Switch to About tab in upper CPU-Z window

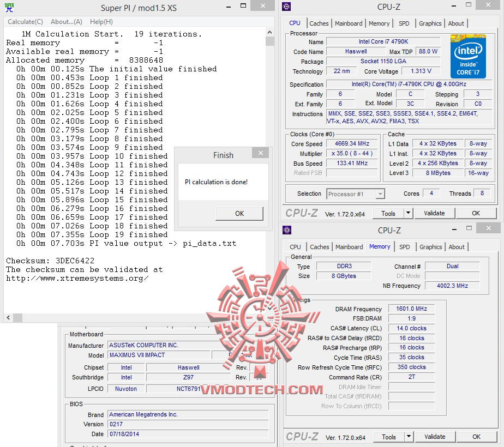456,23
